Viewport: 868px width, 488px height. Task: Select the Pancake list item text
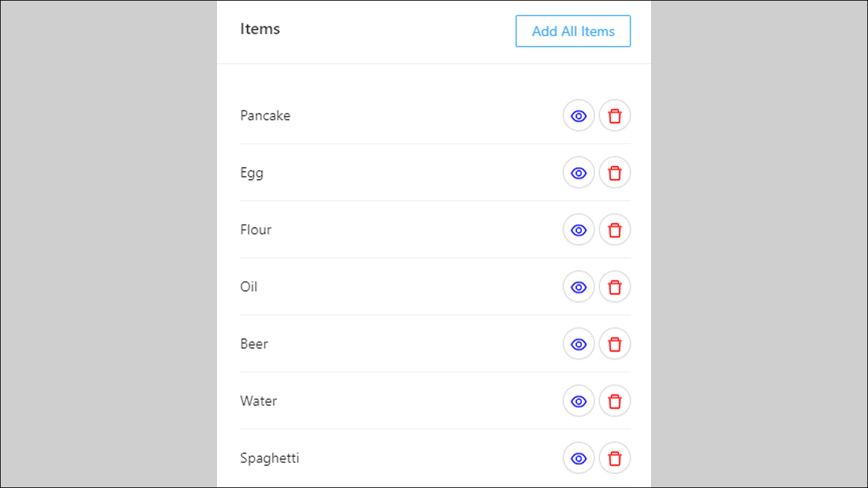tap(265, 116)
